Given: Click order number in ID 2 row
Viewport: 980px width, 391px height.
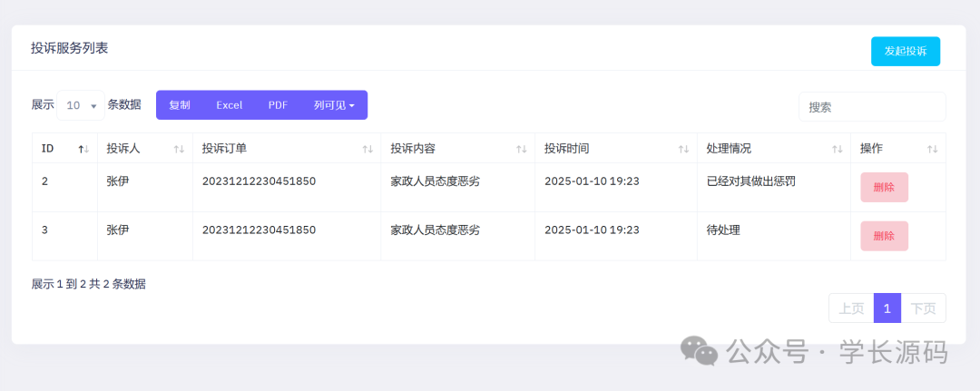Looking at the screenshot, I should point(259,181).
